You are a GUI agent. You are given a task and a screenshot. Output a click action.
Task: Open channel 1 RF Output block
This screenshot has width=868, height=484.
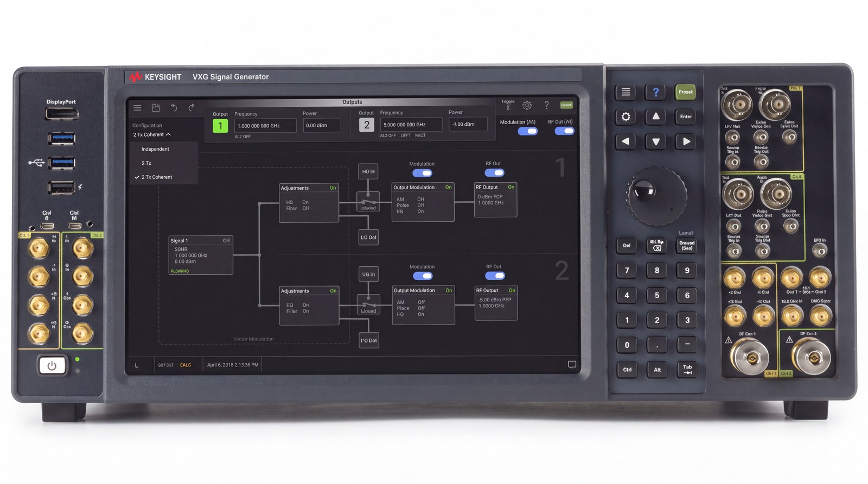pyautogui.click(x=496, y=199)
